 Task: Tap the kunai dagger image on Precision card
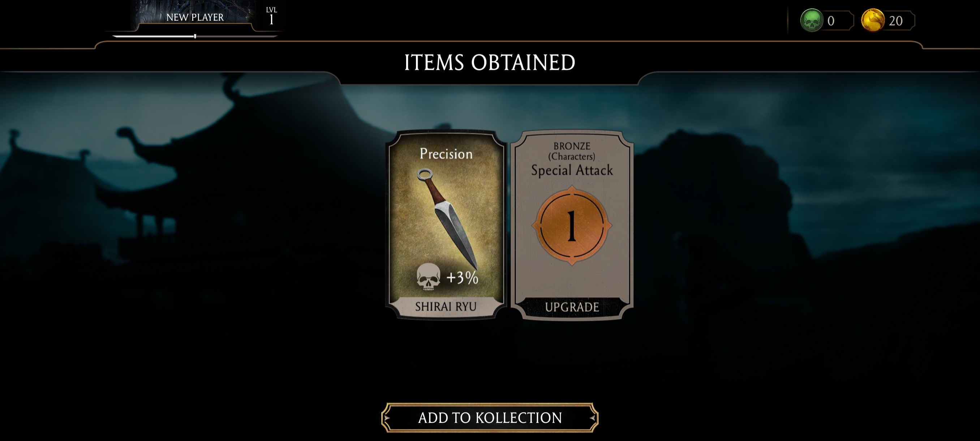(x=447, y=219)
